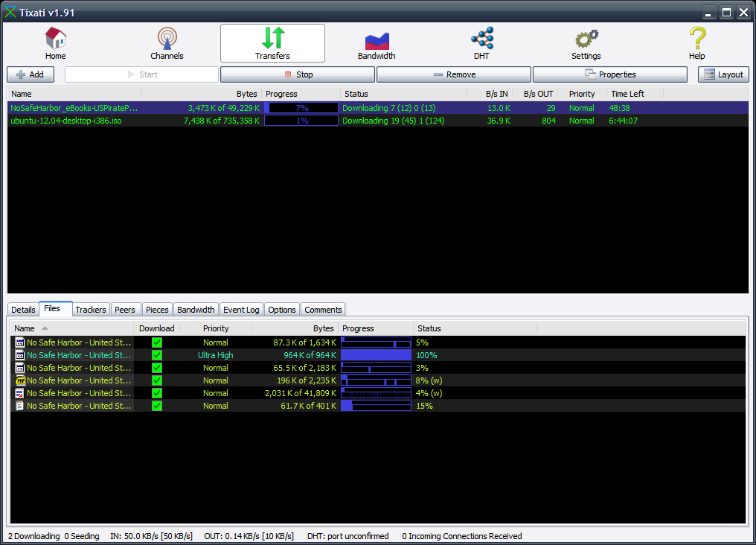
Task: Sort files by Priority column header
Action: point(216,328)
